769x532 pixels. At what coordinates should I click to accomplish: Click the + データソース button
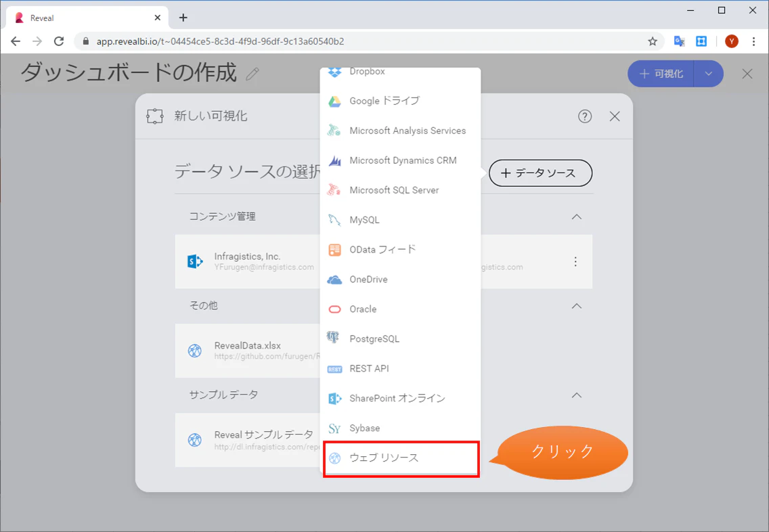(540, 173)
